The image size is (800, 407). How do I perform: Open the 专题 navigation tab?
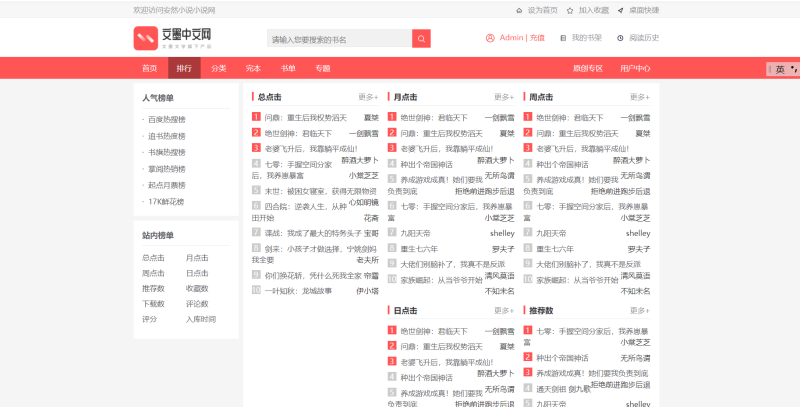tap(322, 68)
